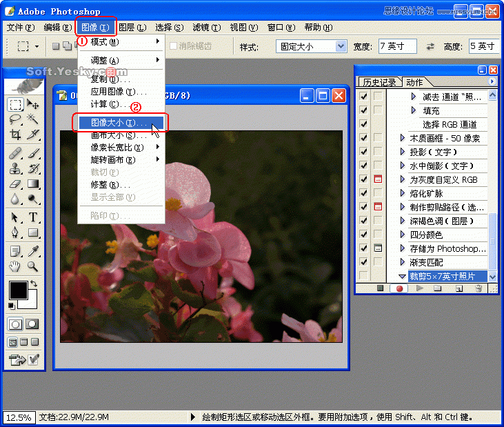This screenshot has width=504, height=427.
Task: Select the Slice tool
Action: (33, 135)
